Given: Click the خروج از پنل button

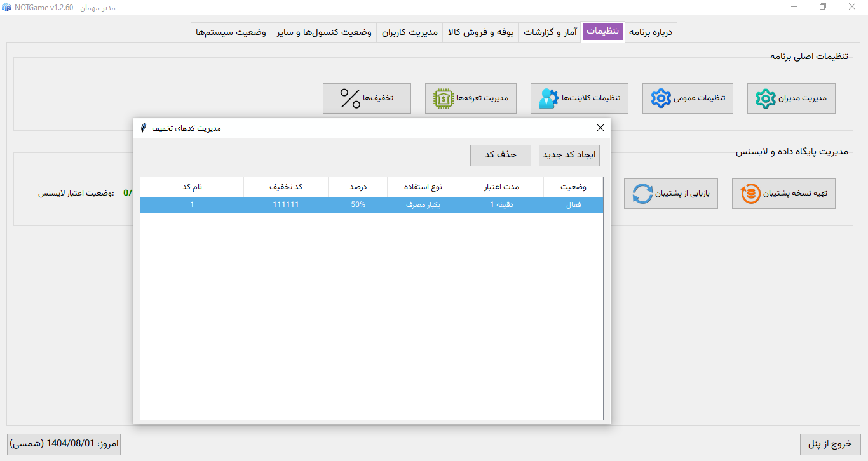Looking at the screenshot, I should click(830, 444).
